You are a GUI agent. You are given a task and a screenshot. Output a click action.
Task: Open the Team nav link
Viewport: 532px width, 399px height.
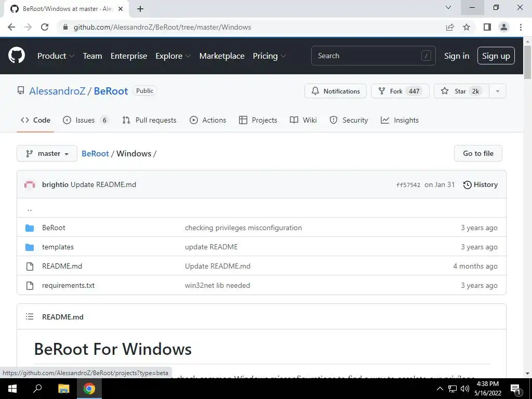point(92,56)
